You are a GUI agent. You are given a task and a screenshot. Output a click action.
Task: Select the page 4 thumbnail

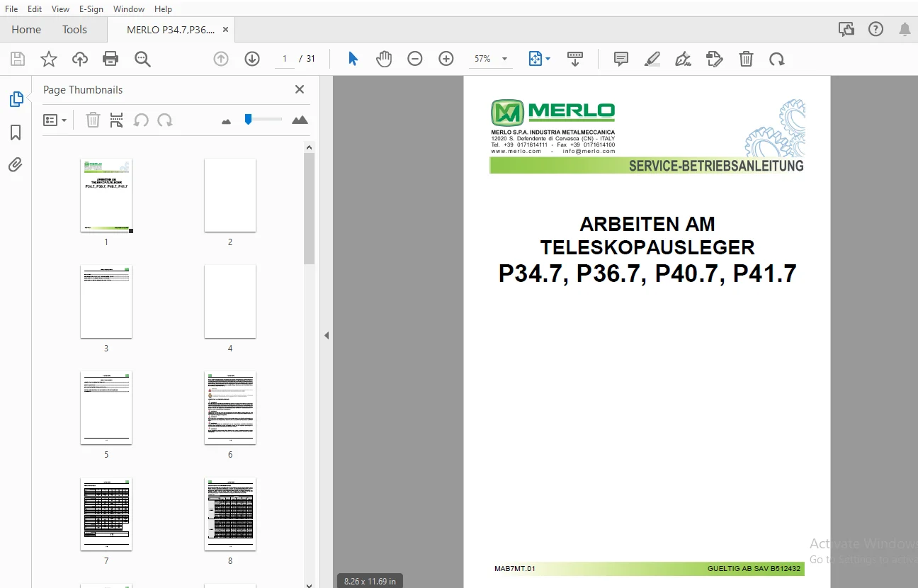(x=230, y=301)
